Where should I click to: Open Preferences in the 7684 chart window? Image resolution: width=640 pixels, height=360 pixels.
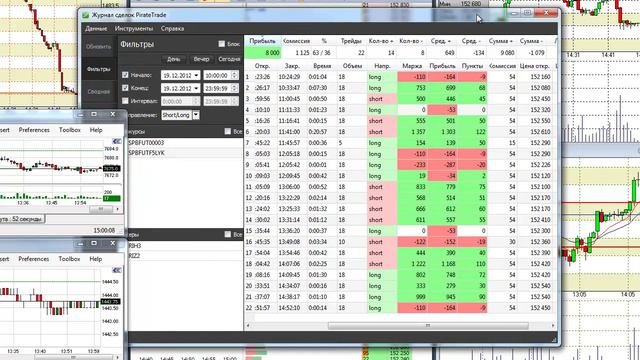(34, 130)
